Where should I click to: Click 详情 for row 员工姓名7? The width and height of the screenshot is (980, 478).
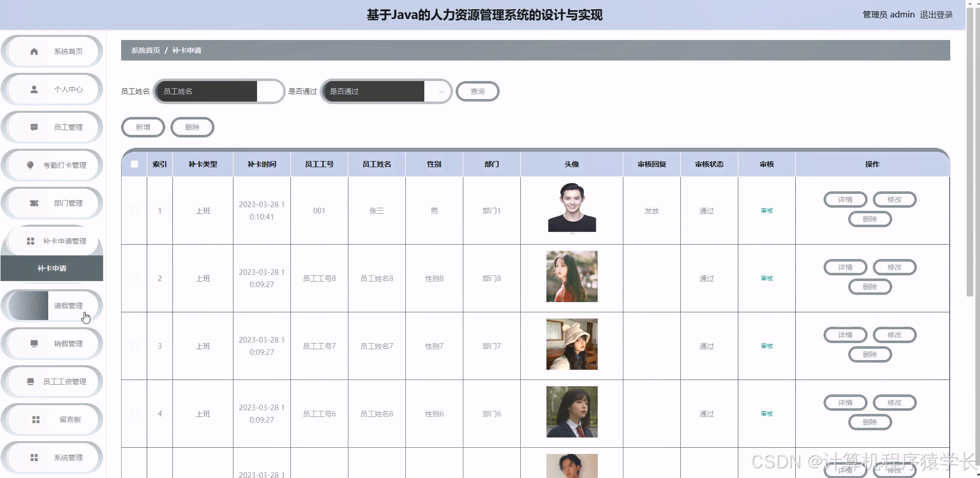point(846,335)
